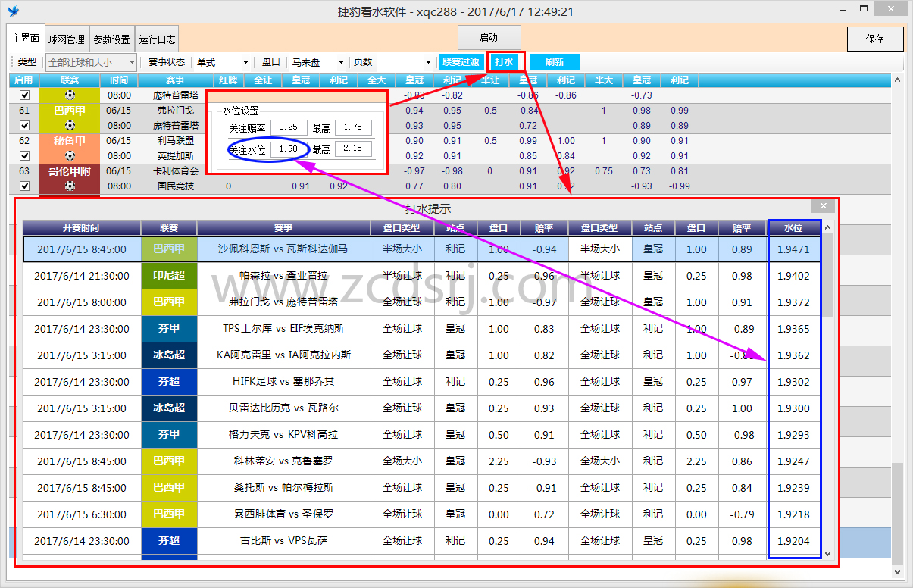Toggle the enable checkbox in 英提加斯 row

(24, 156)
